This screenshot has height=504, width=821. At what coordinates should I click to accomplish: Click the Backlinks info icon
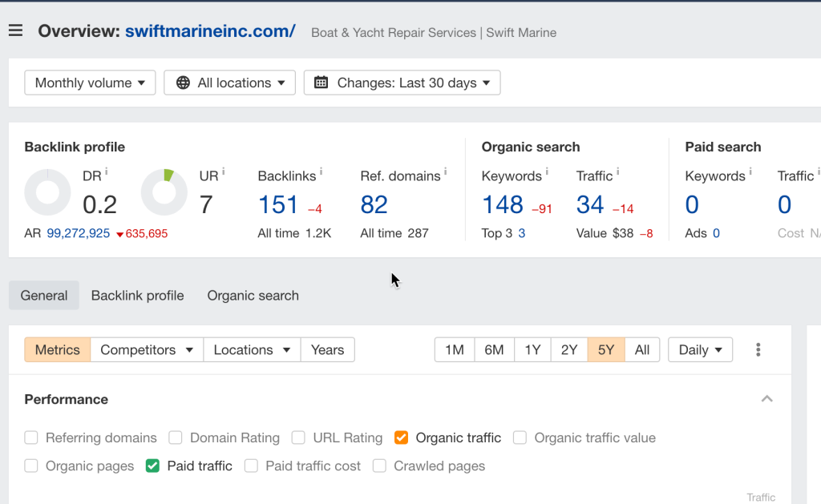pyautogui.click(x=321, y=172)
